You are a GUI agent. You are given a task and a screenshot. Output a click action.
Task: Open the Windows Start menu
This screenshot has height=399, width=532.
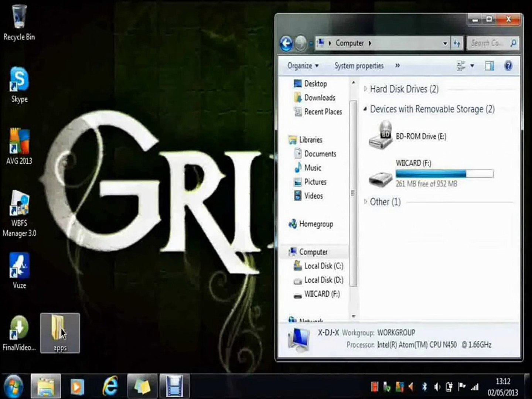14,386
